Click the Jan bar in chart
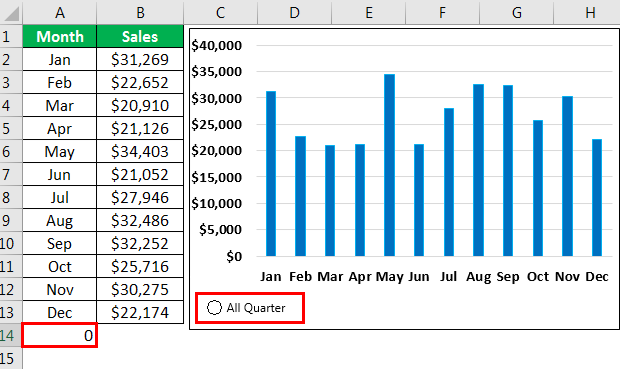This screenshot has width=620, height=369. (x=271, y=174)
